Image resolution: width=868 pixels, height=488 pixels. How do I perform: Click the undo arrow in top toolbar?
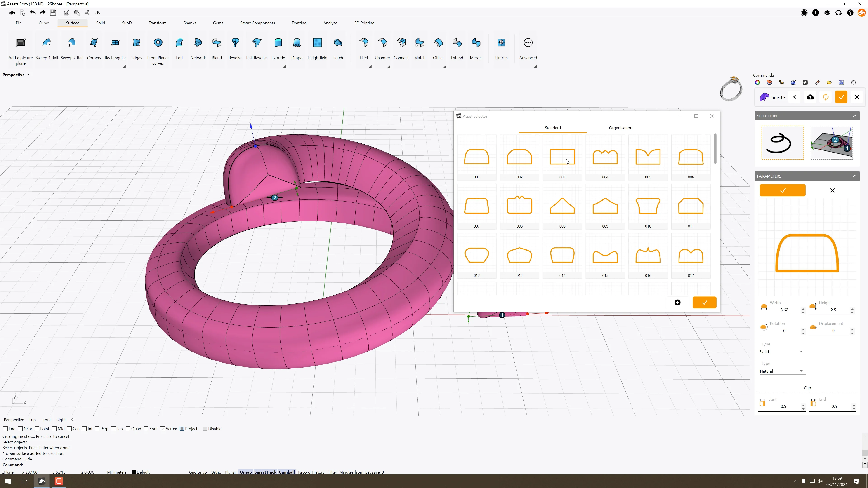pos(33,13)
